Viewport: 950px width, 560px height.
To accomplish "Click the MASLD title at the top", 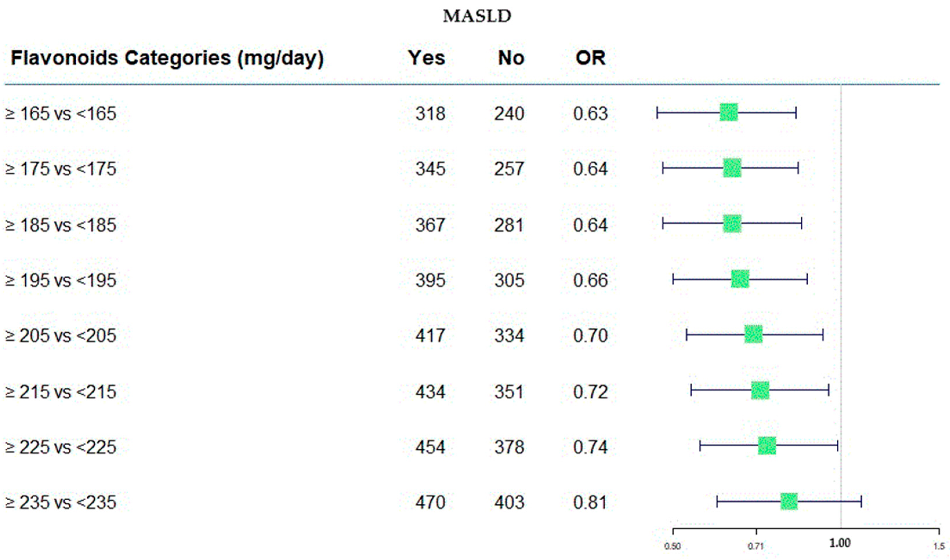I will coord(477,16).
